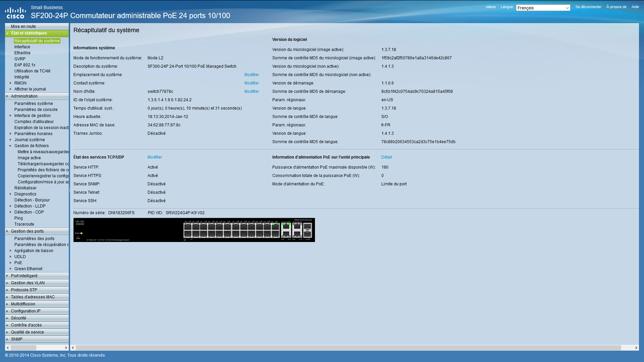This screenshot has width=644, height=362.
Task: Click the sidebar scroll left arrow
Action: (x=8, y=348)
